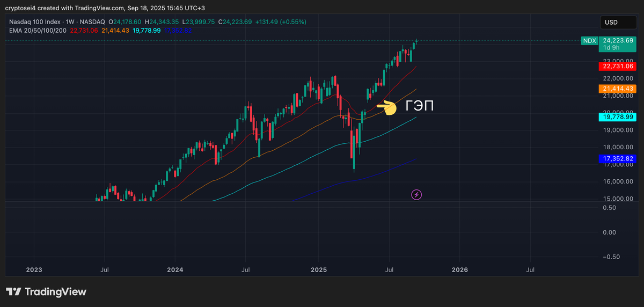Click the 2025 label on time axis
644x307 pixels.
pyautogui.click(x=318, y=269)
